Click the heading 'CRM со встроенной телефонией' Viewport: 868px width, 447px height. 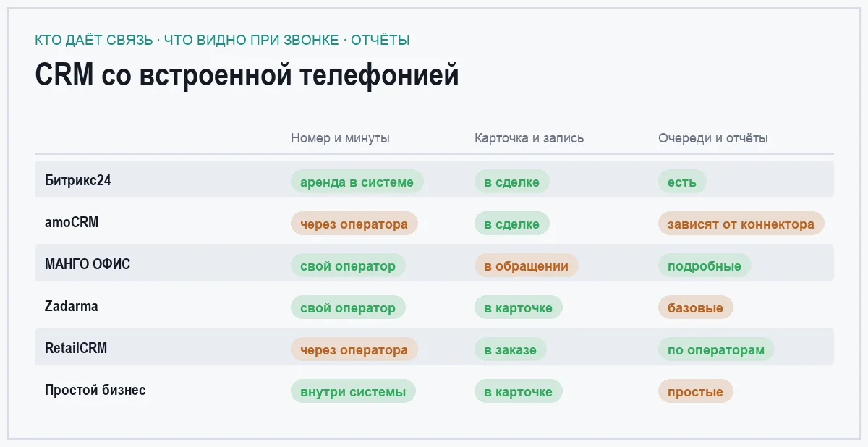click(247, 76)
